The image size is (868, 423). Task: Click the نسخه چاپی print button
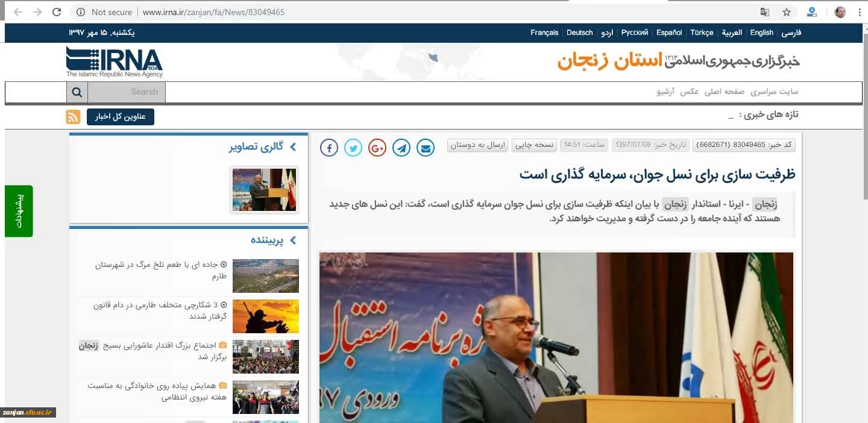534,145
